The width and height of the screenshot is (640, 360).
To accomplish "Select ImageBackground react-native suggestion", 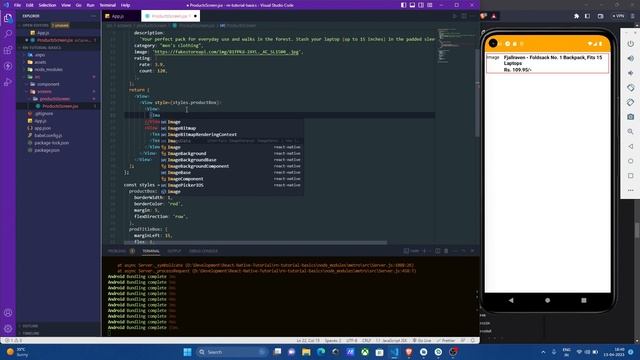I will [231, 153].
